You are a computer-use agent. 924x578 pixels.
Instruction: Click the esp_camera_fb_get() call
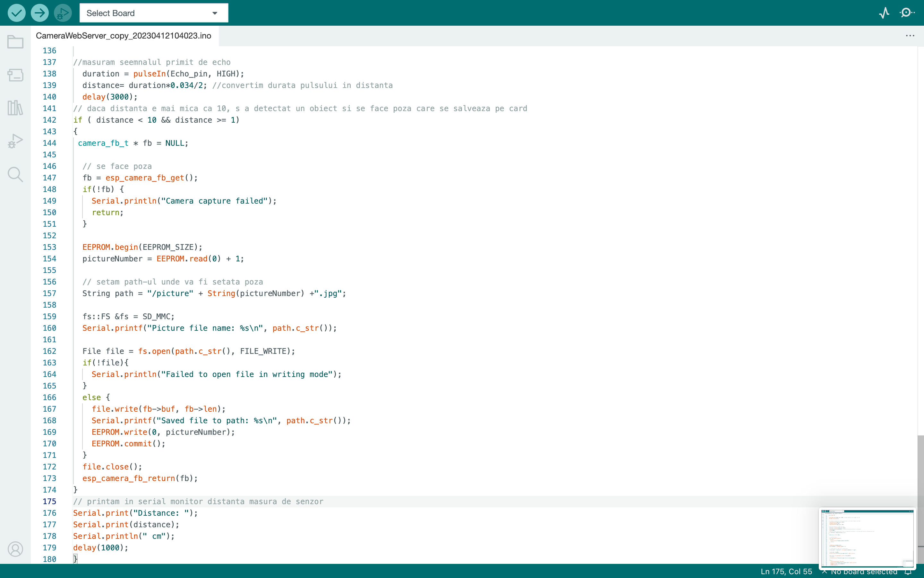(x=149, y=178)
